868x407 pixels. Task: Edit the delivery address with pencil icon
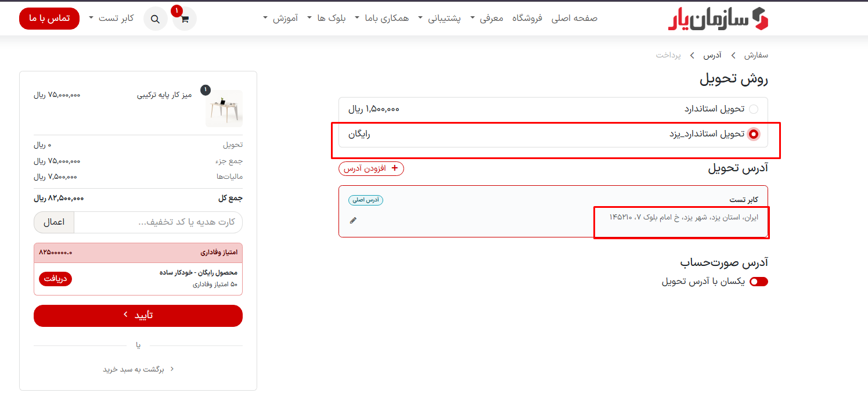[354, 220]
